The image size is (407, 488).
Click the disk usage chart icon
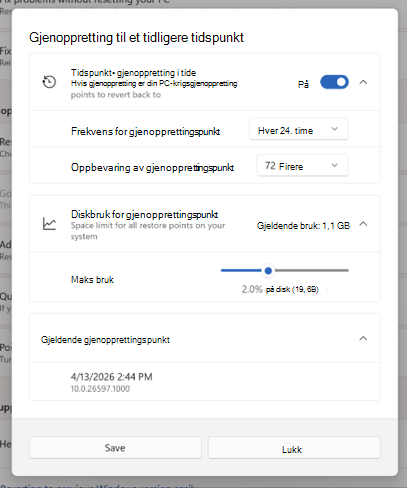(49, 224)
